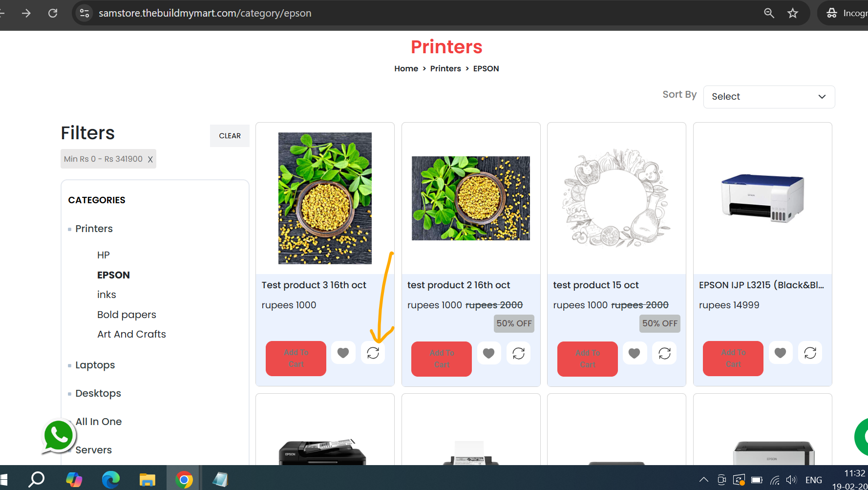
Task: Compare the EPSON IJP L3215 printer
Action: click(810, 353)
